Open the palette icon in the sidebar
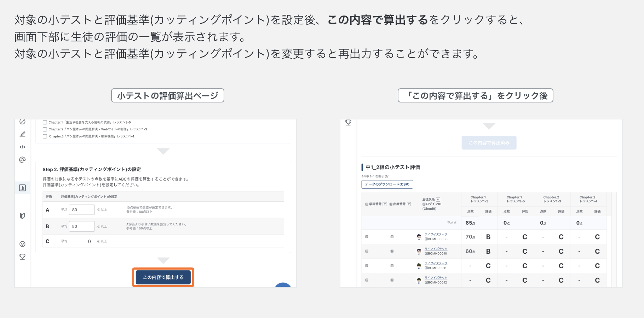The width and height of the screenshot is (644, 318). pyautogui.click(x=23, y=160)
